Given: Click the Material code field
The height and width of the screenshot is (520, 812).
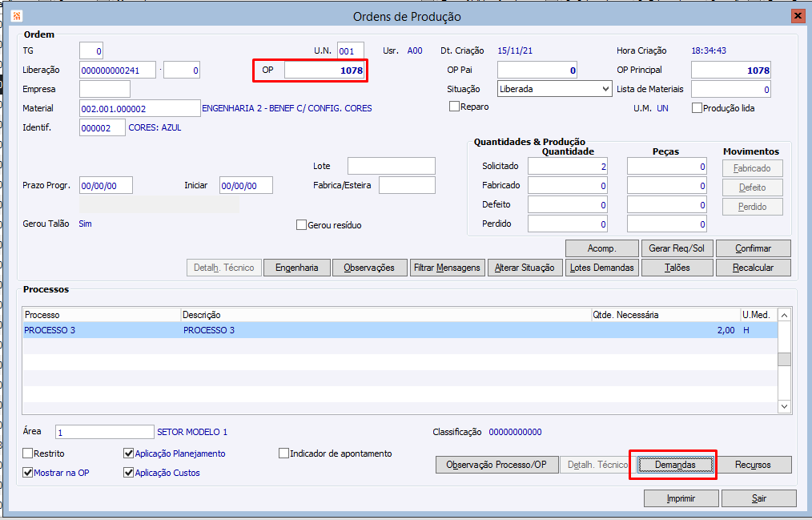Looking at the screenshot, I should [140, 108].
